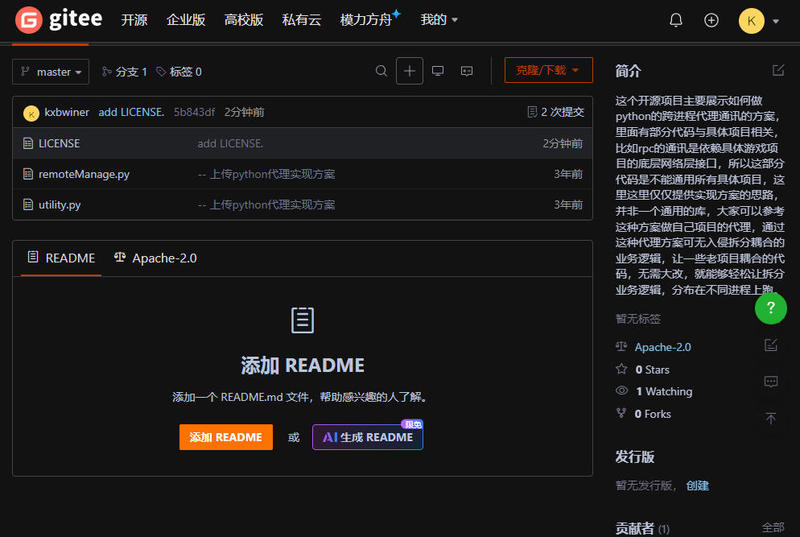Click the scroll back to top icon
This screenshot has width=800, height=537.
pyautogui.click(x=770, y=418)
